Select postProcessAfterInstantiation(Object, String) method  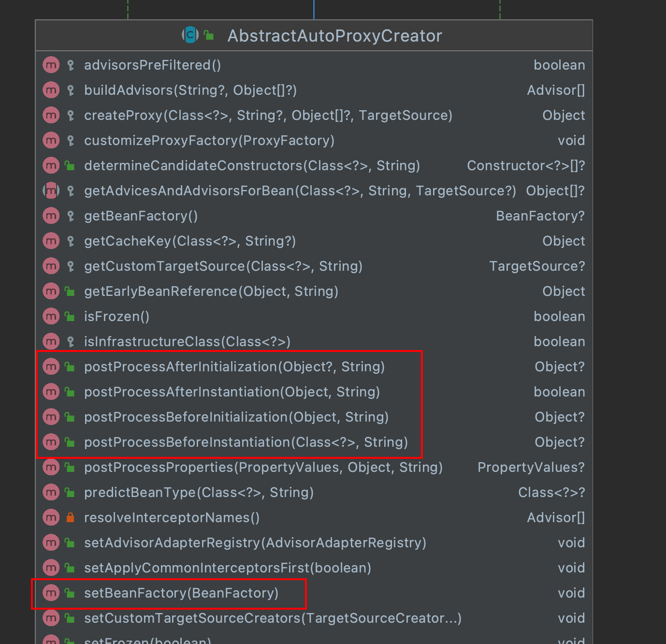232,392
